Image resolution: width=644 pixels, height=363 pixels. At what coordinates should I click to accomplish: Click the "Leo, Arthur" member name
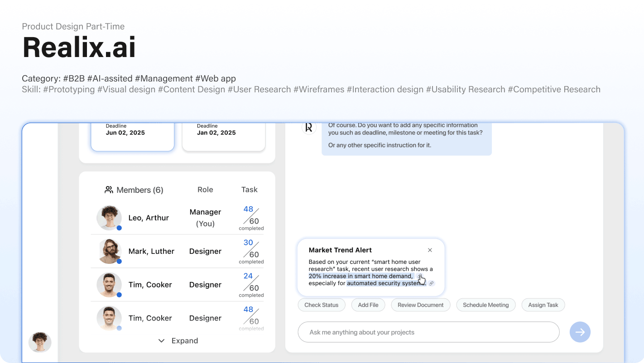(x=149, y=218)
